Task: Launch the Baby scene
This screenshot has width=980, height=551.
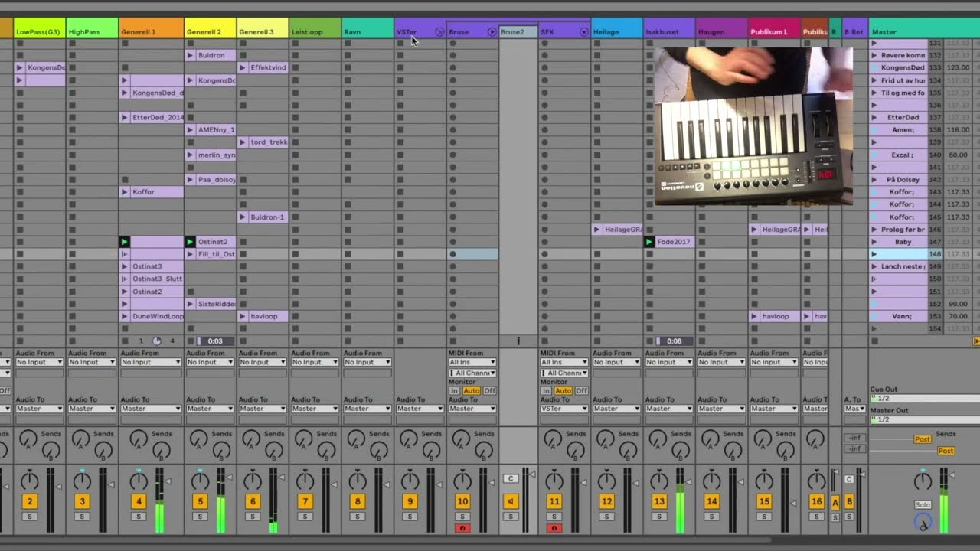Action: click(874, 242)
